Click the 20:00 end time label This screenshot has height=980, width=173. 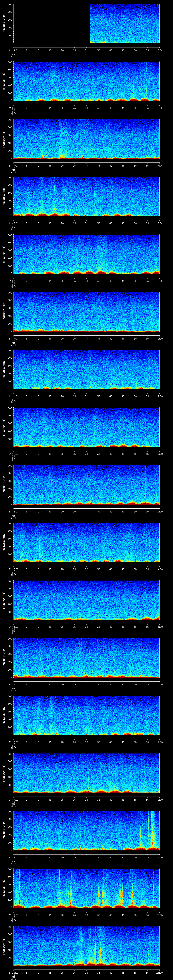pyautogui.click(x=159, y=915)
